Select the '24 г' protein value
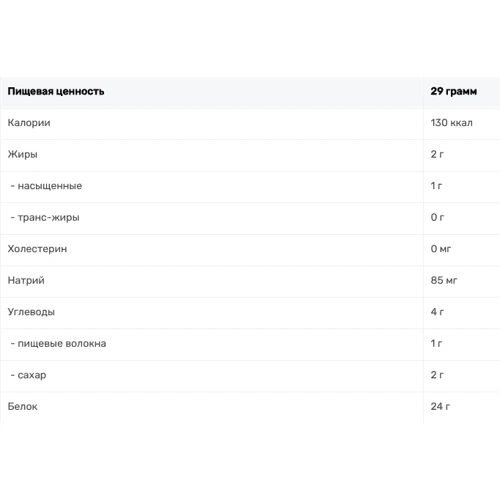This screenshot has width=500, height=500. click(440, 406)
